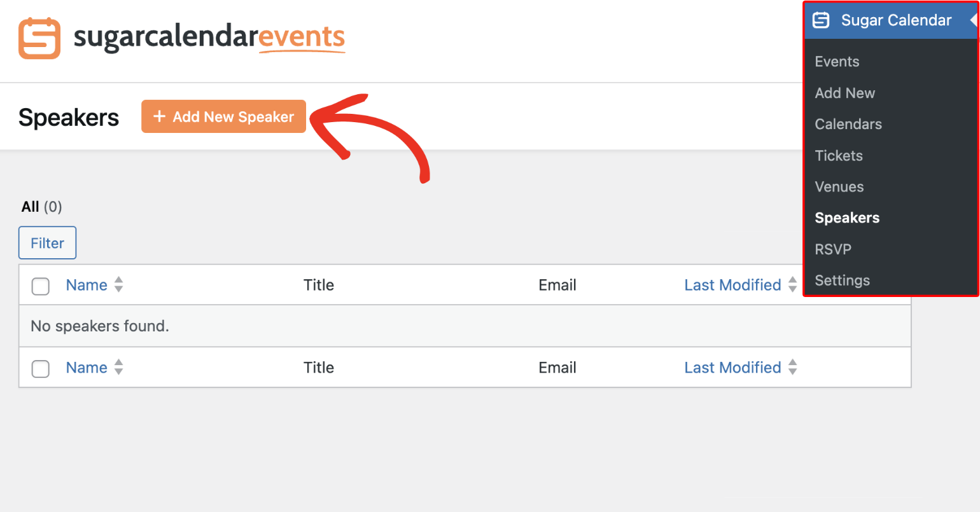The image size is (980, 512).
Task: Click sort arrows beside bottom Last Modified
Action: pyautogui.click(x=792, y=367)
